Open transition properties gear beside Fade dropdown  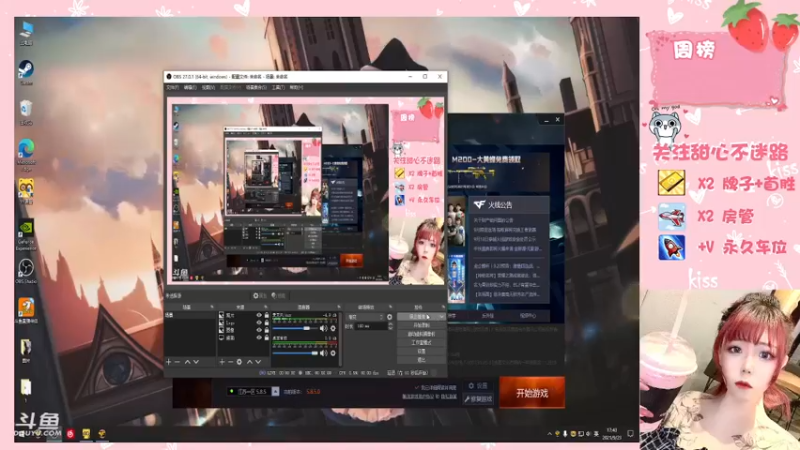(x=389, y=317)
